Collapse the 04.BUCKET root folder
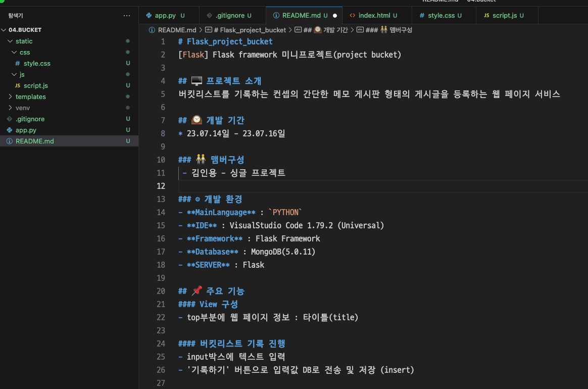Viewport: 588px width, 389px height. [4, 30]
